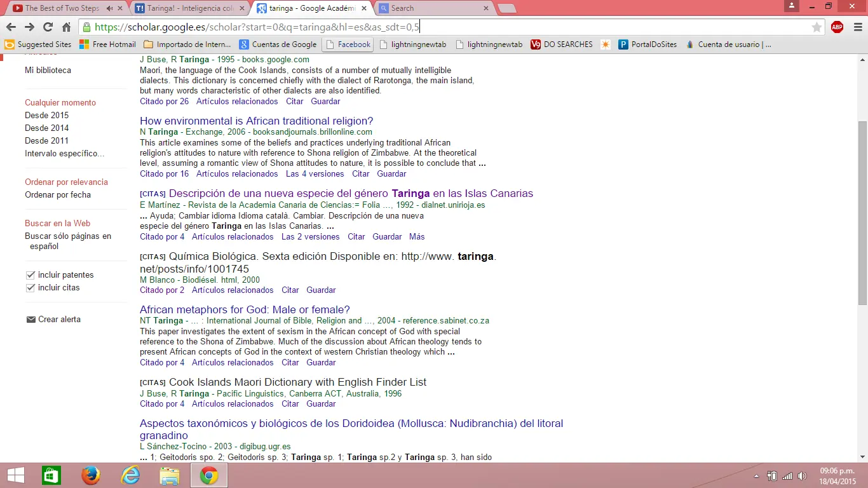The height and width of the screenshot is (488, 868).
Task: Sort results with 'Ordenar por fecha'
Action: pyautogui.click(x=58, y=194)
